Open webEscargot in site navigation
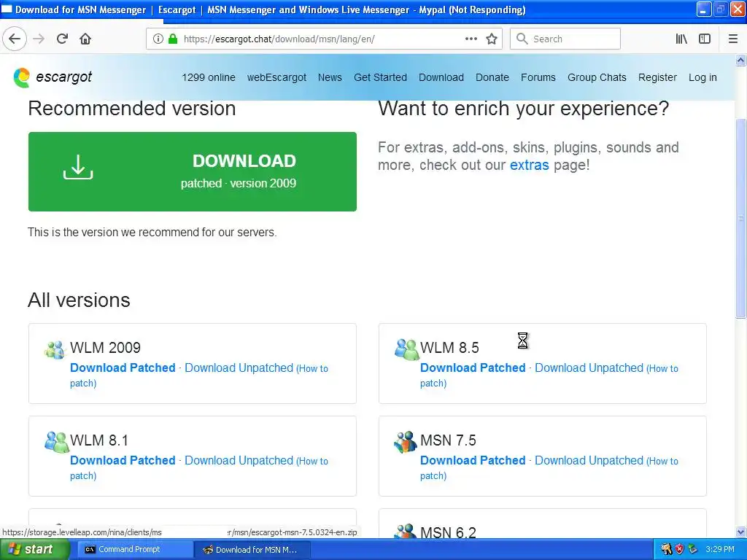Image resolution: width=747 pixels, height=560 pixels. (x=276, y=77)
